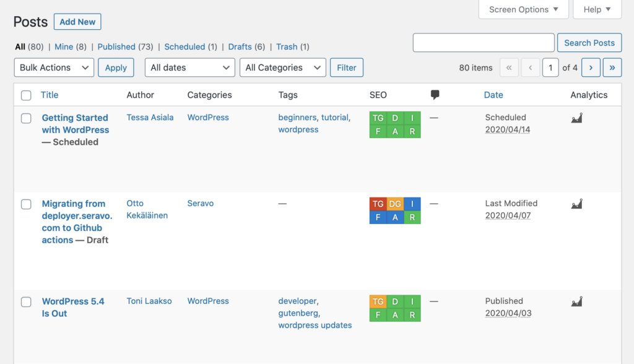Sort posts by the comments bubble column
The image size is (634, 364).
435,95
